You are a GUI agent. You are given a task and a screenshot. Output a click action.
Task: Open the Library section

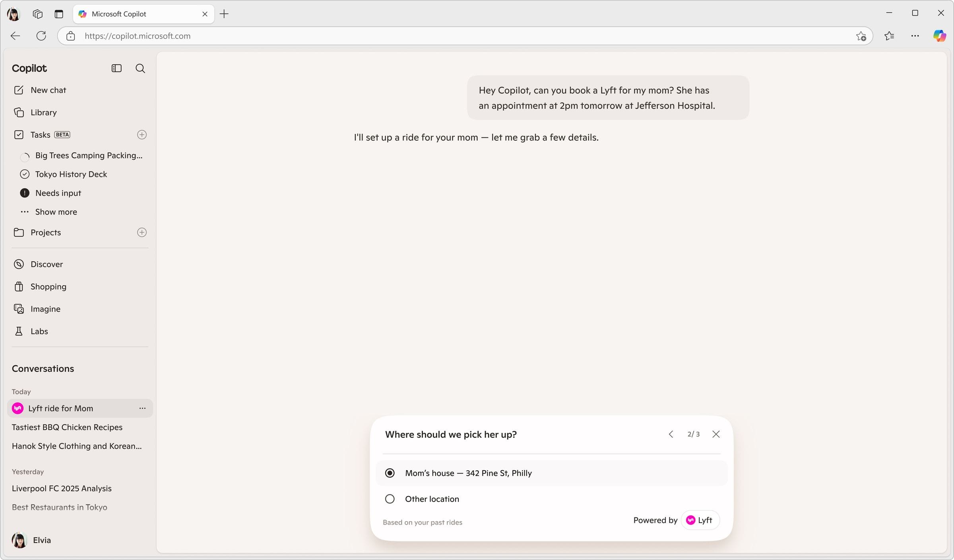click(x=79, y=112)
